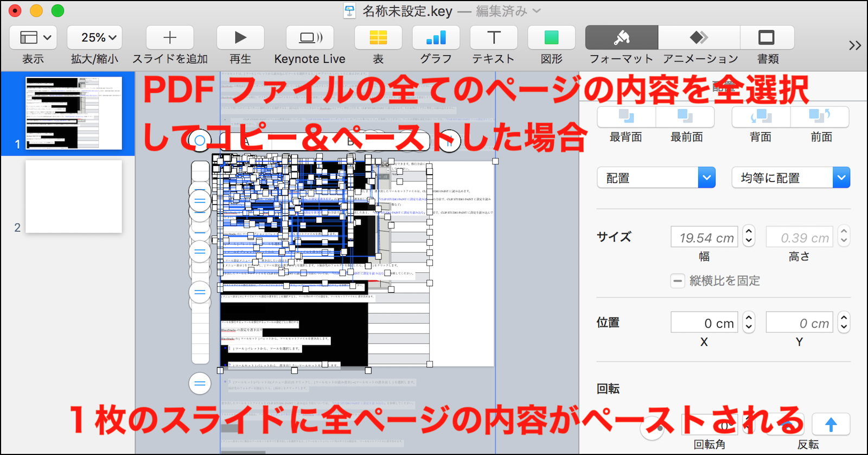Insert a shape with the 図形 icon

551,37
